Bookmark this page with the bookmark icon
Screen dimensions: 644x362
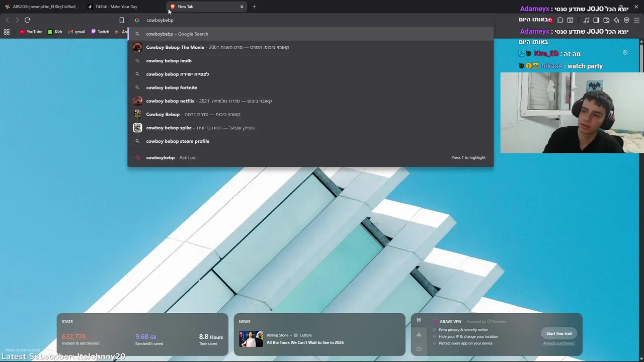121,20
